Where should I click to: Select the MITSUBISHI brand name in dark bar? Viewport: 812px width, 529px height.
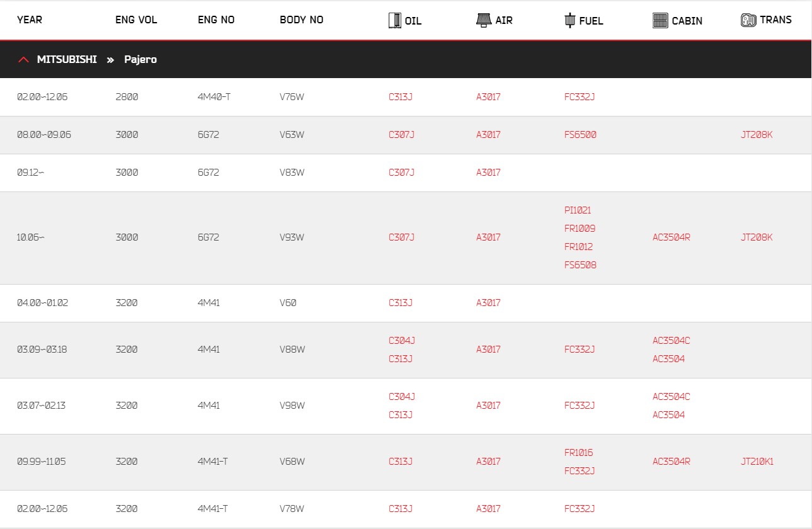click(67, 59)
